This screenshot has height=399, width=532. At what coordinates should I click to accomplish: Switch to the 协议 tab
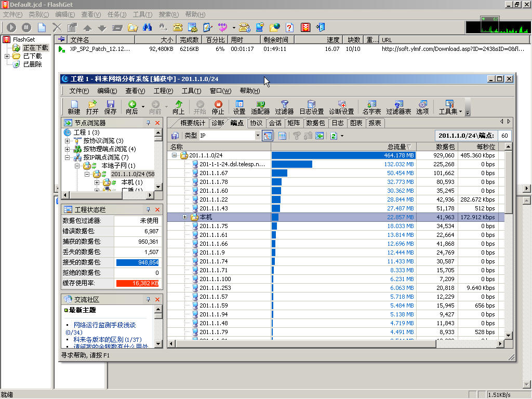[x=256, y=123]
